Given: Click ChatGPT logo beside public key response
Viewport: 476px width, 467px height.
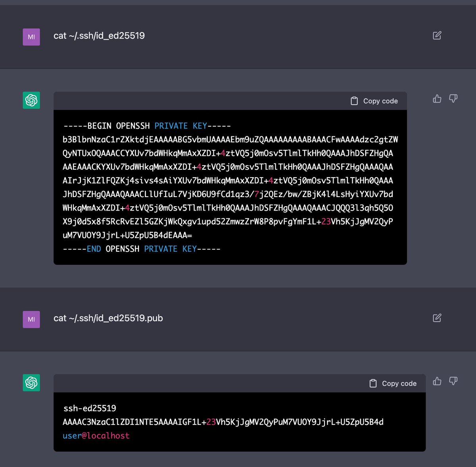Looking at the screenshot, I should [x=31, y=383].
